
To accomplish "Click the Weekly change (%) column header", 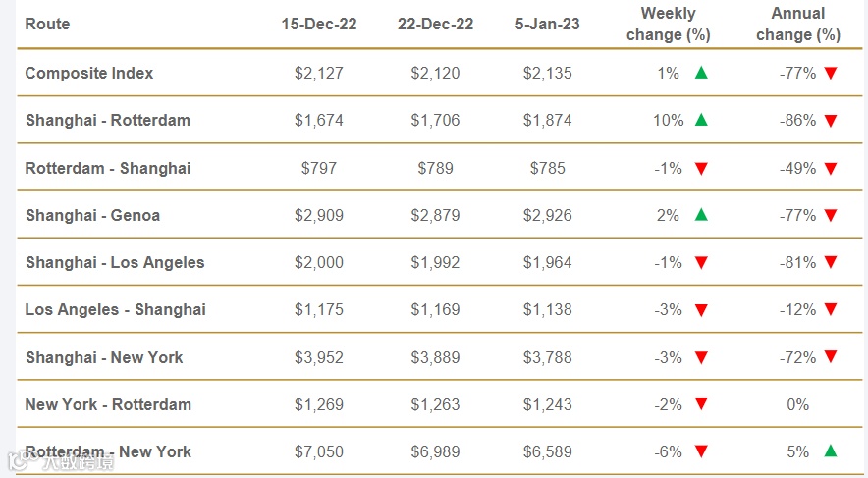I will click(668, 24).
